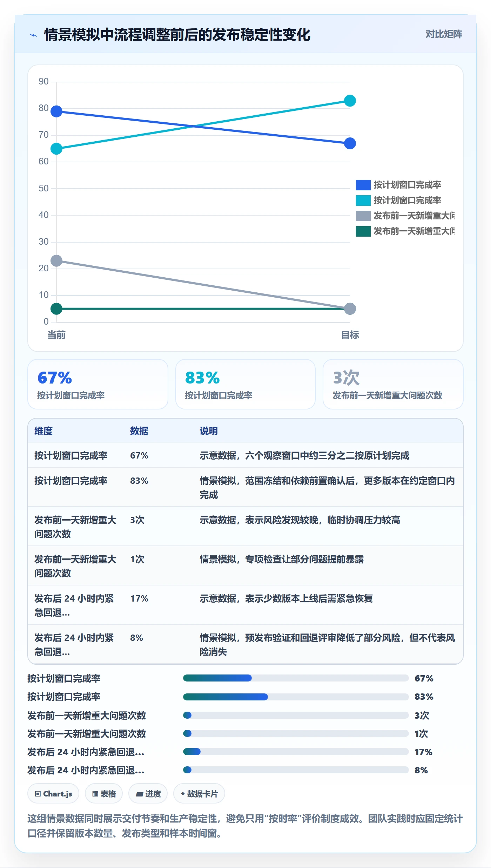This screenshot has height=868, width=491.
Task: Click the description 情景模拟，专项检查让部分问题提前暴露
Action: [282, 559]
